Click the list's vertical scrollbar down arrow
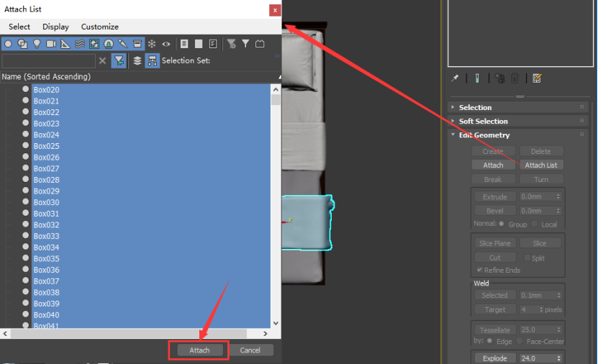 click(x=276, y=323)
